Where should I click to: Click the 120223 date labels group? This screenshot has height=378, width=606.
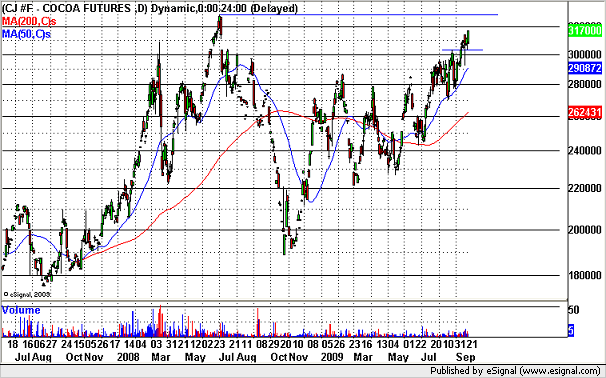click(x=209, y=344)
